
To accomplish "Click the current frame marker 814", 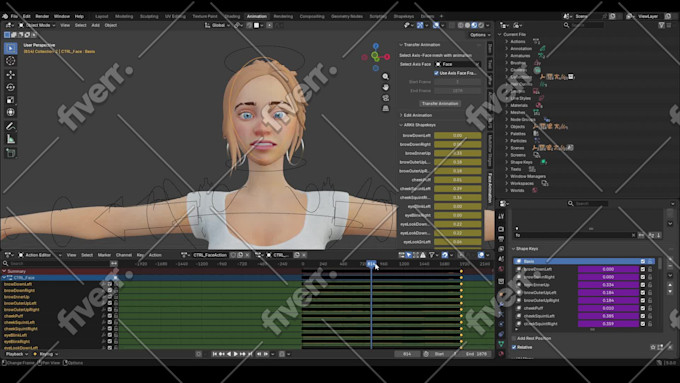I will pyautogui.click(x=371, y=264).
